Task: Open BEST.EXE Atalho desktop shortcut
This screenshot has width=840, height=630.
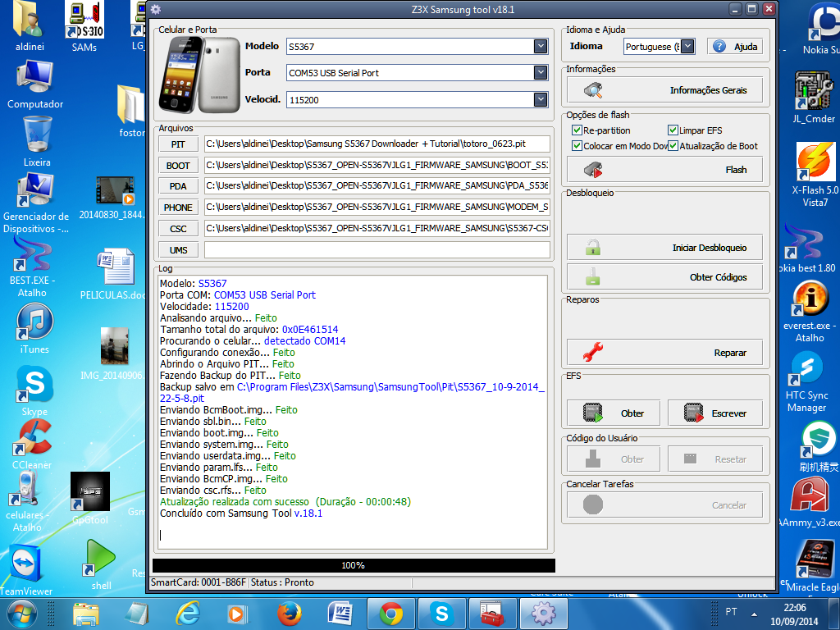Action: point(32,267)
